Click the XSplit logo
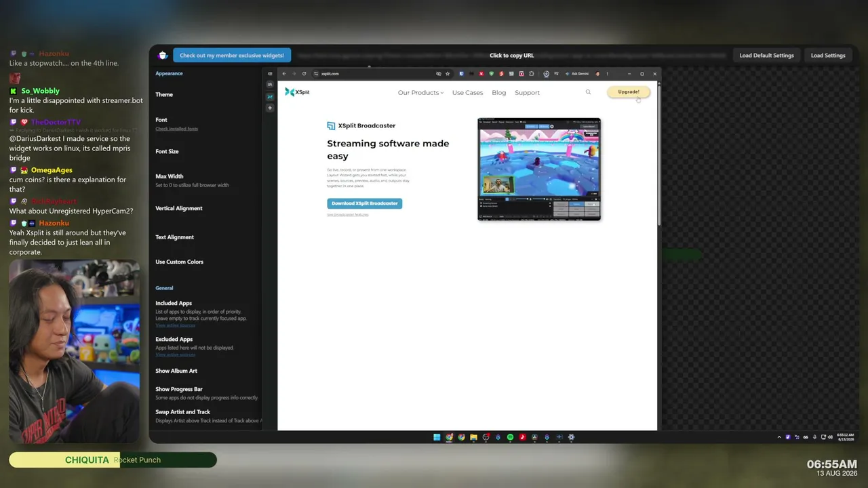Image resolution: width=868 pixels, height=488 pixels. tap(297, 92)
